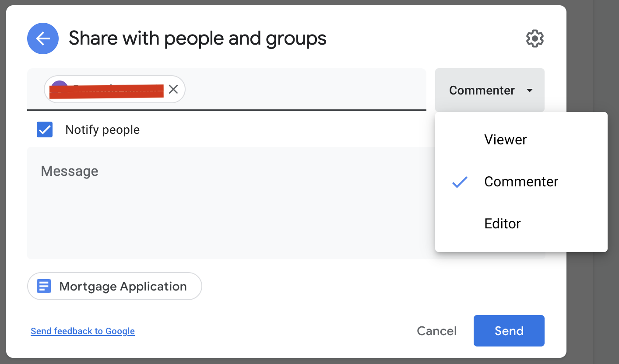The image size is (619, 364).
Task: Open the Commenter role dropdown
Action: click(490, 90)
